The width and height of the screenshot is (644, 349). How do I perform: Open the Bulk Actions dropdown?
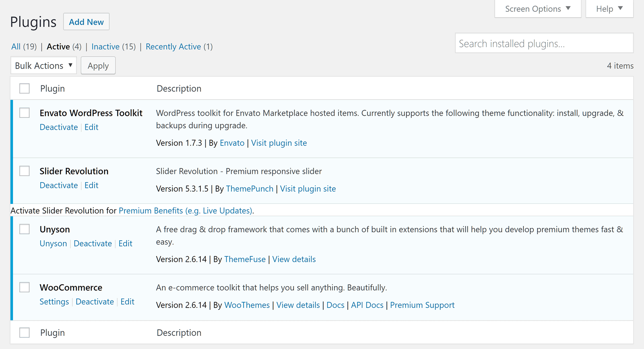click(x=43, y=66)
